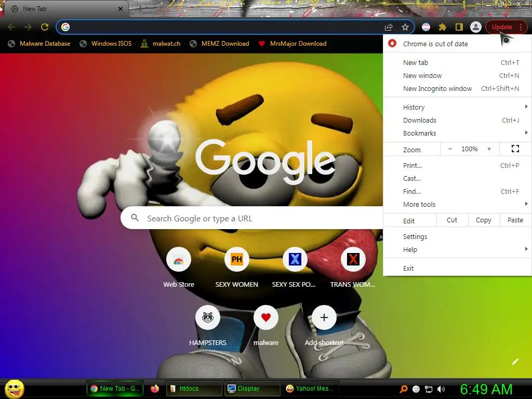Open Yahoo! Mes... taskbar window
This screenshot has height=399, width=532.
pyautogui.click(x=310, y=389)
